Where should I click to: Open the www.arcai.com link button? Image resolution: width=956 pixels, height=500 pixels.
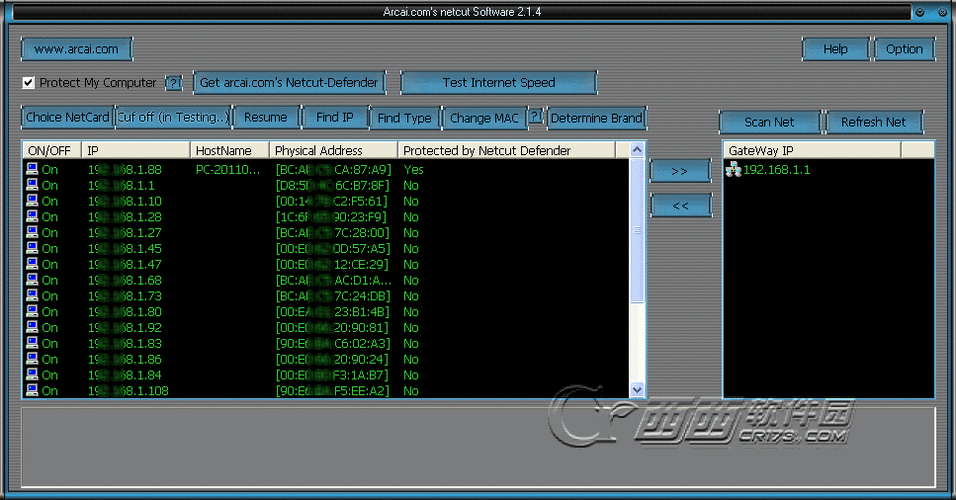[76, 48]
